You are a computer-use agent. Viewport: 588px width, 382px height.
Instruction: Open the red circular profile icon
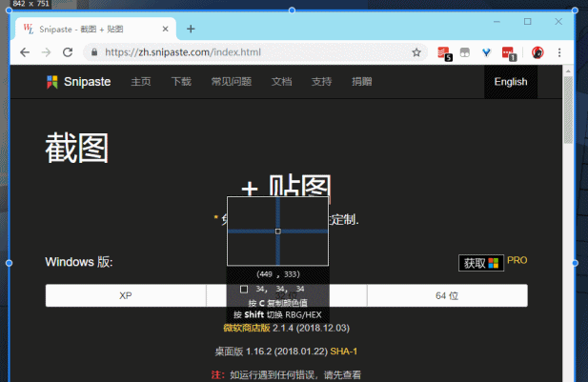[x=537, y=52]
